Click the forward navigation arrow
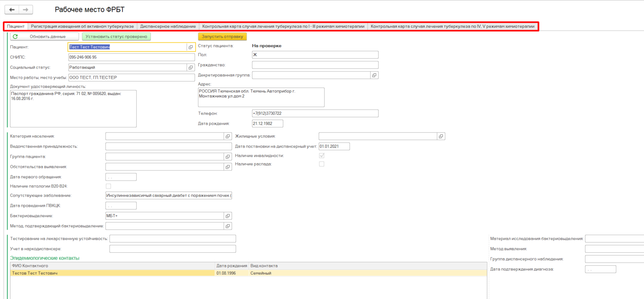The width and height of the screenshot is (644, 299). click(x=26, y=10)
